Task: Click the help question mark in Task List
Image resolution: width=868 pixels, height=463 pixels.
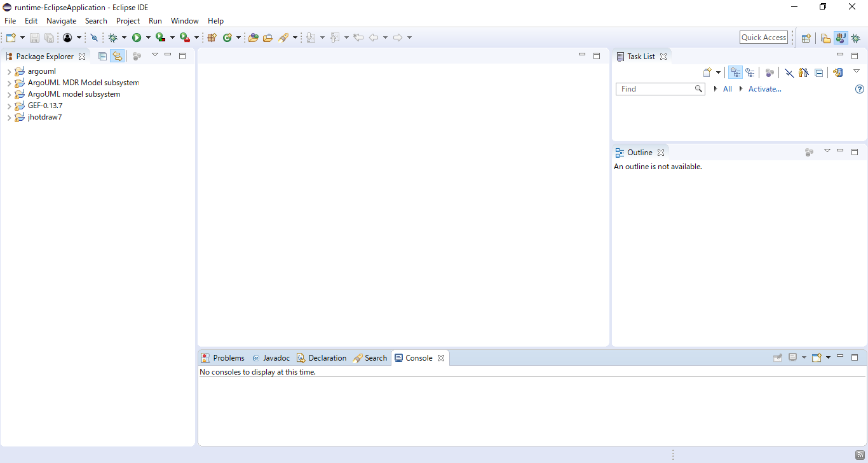Action: (860, 89)
